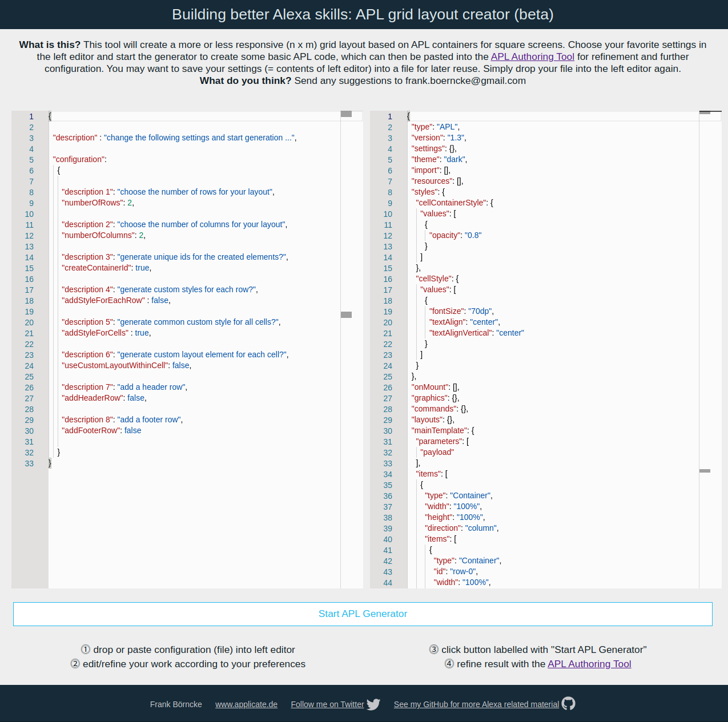The height and width of the screenshot is (722, 728).
Task: Click the addStyleForEachRow false value
Action: (x=160, y=300)
